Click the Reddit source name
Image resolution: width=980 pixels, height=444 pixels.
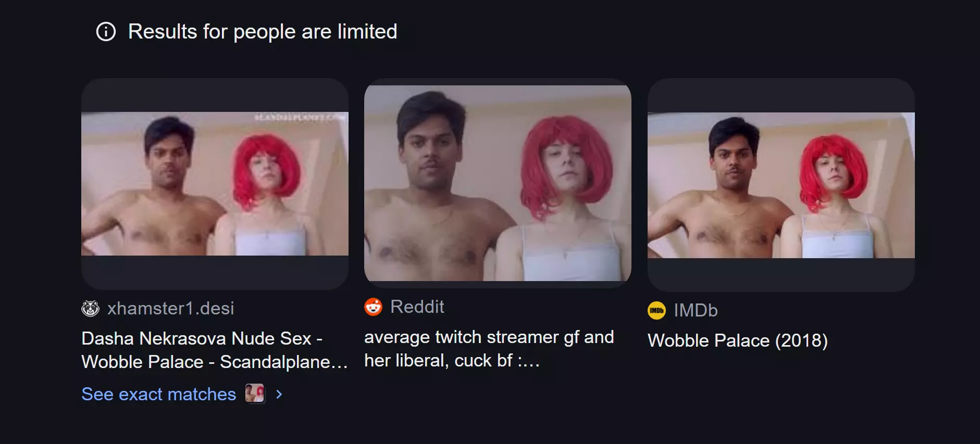point(417,307)
